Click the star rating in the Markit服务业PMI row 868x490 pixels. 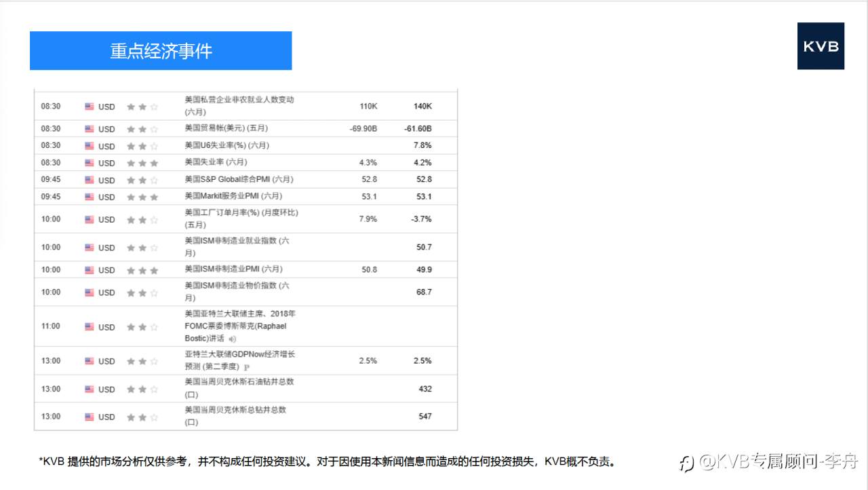(142, 197)
